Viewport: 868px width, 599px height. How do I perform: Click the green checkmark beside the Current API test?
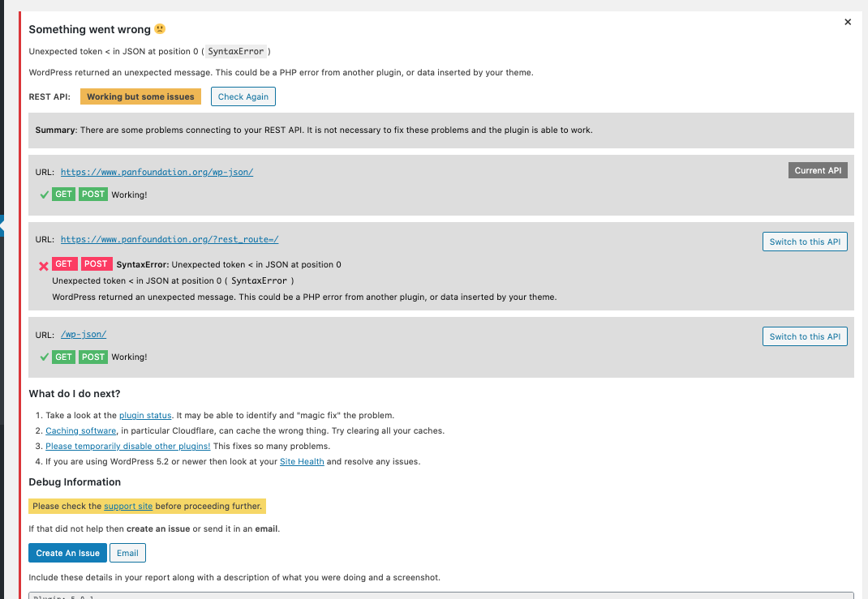click(x=45, y=194)
